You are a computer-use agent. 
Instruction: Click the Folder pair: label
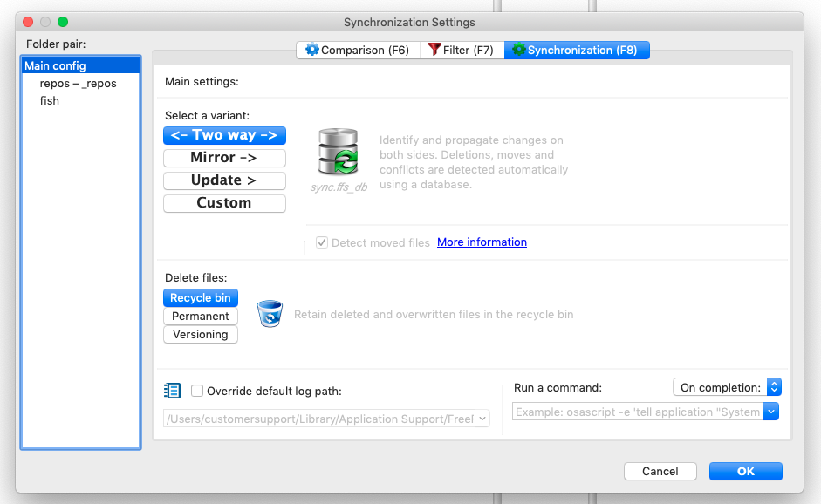tap(56, 44)
